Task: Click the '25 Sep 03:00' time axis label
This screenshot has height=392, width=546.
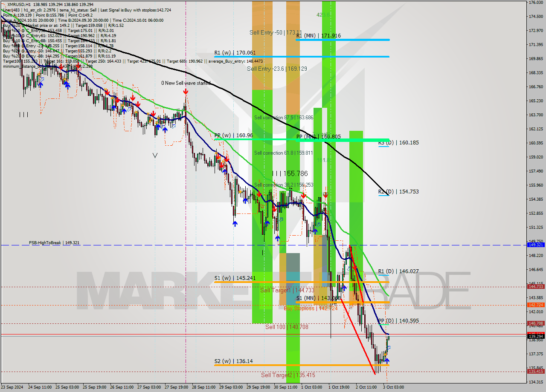Action: (67, 387)
